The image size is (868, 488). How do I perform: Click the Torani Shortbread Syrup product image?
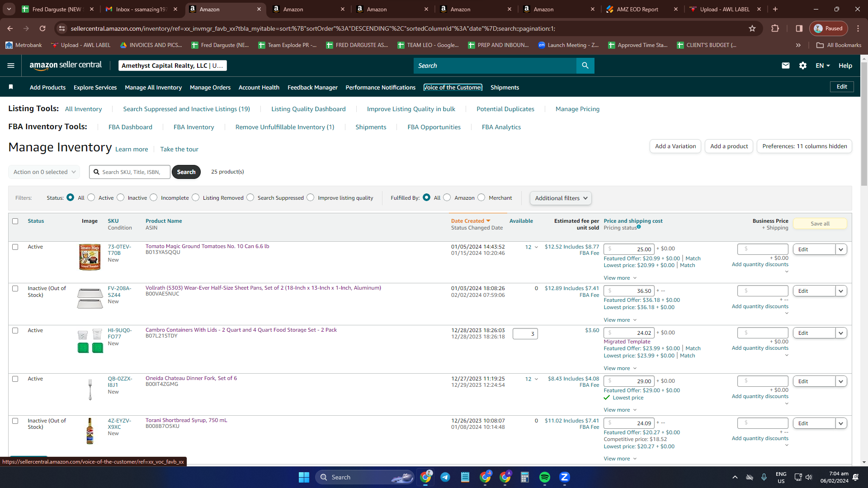coord(90,431)
